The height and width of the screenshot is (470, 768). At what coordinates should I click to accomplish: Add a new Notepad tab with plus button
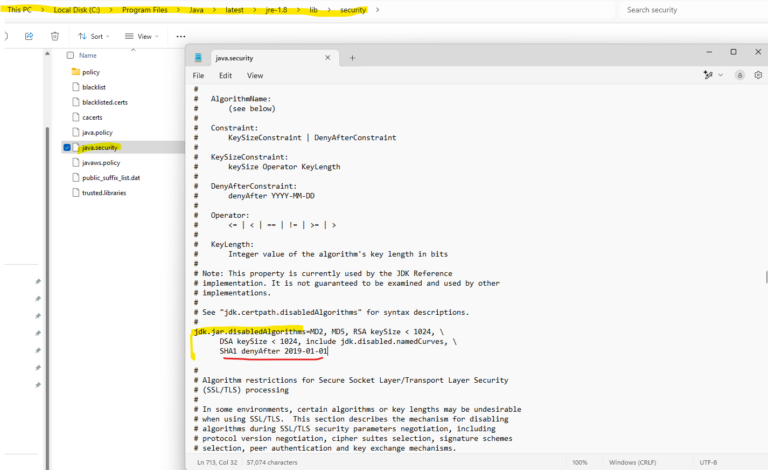click(x=352, y=57)
